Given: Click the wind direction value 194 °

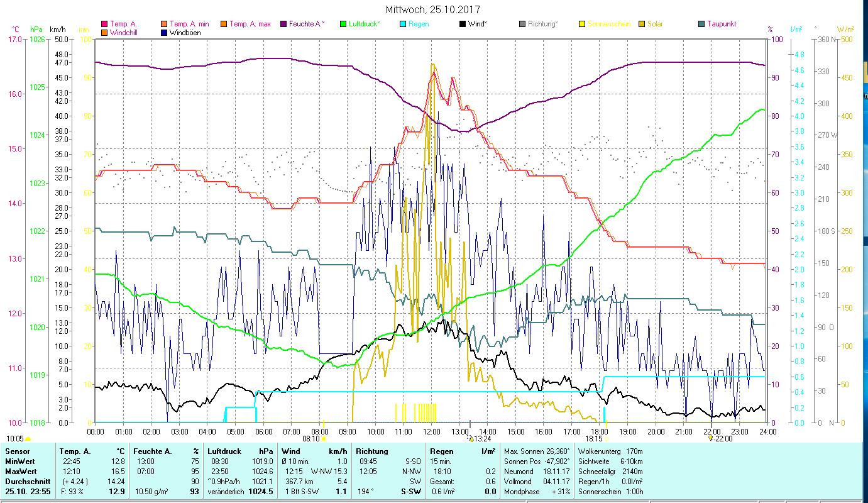Looking at the screenshot, I should pos(366,492).
